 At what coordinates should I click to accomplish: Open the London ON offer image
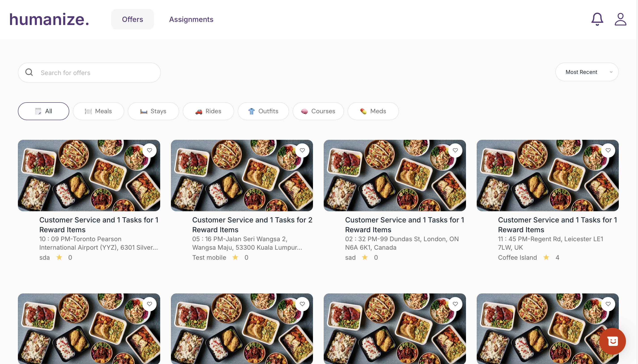[x=395, y=176]
